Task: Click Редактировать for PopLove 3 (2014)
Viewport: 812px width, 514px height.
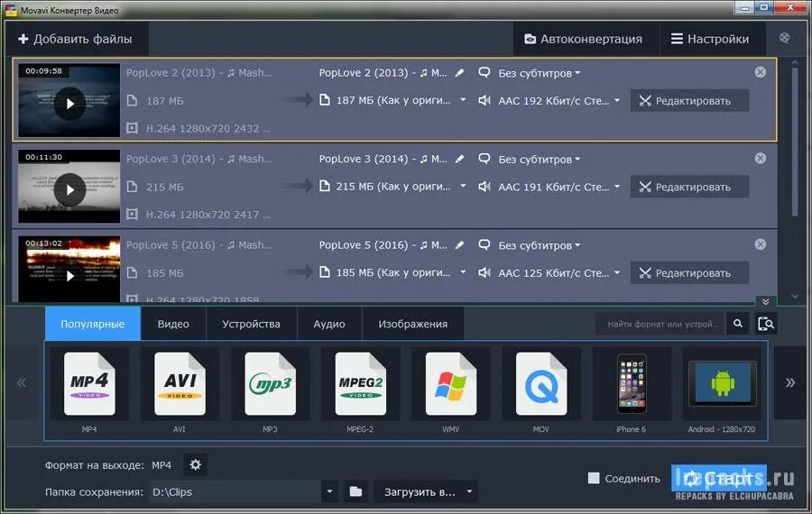Action: pos(689,187)
